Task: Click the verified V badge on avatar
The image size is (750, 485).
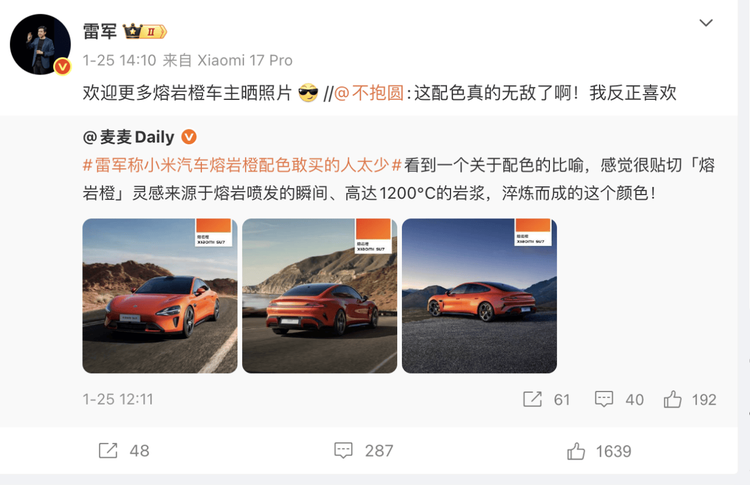Action: pos(62,66)
